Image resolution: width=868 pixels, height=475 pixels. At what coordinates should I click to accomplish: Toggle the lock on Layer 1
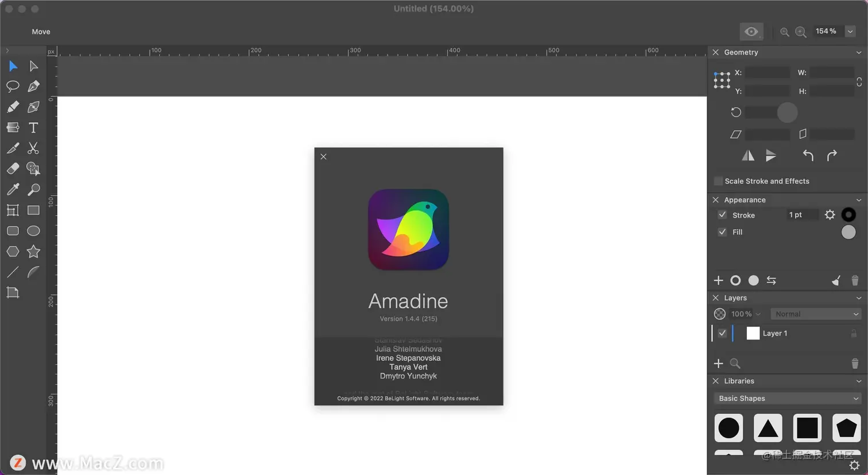(854, 333)
